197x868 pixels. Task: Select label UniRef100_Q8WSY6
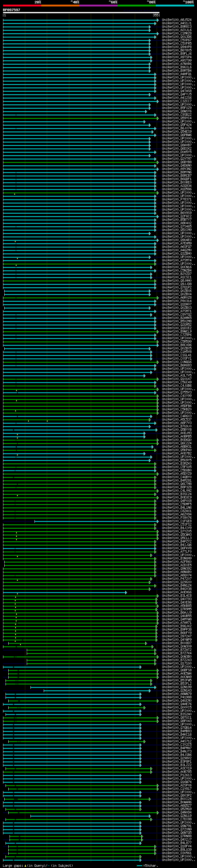177,111
